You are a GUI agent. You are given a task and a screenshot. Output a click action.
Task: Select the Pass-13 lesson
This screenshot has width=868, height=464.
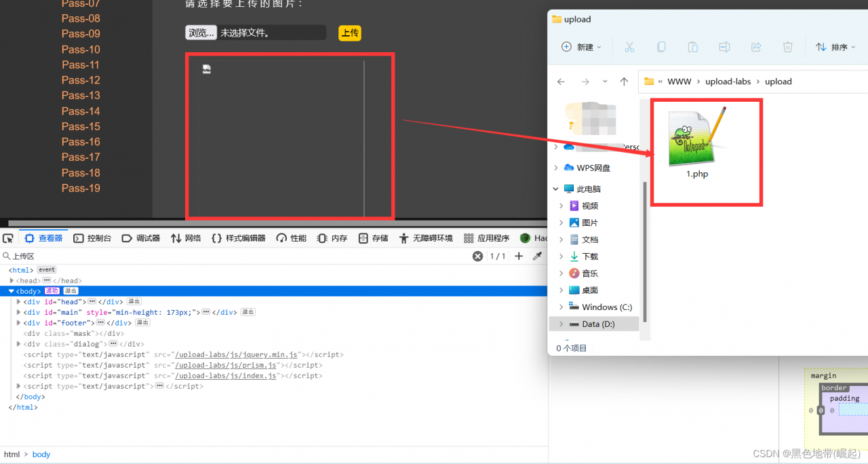coord(81,96)
